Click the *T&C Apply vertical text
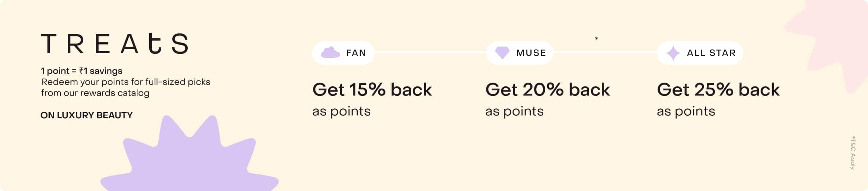The height and width of the screenshot is (191, 868). (x=853, y=152)
